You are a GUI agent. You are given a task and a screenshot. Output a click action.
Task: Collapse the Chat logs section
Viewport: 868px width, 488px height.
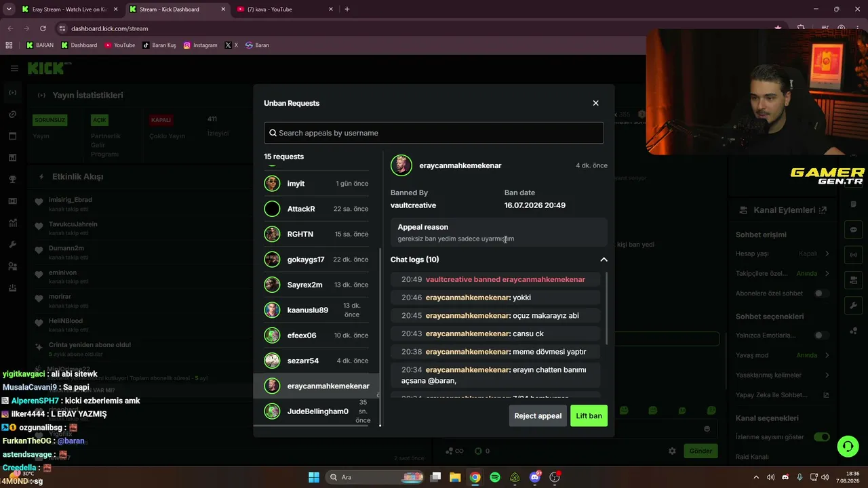coord(604,260)
